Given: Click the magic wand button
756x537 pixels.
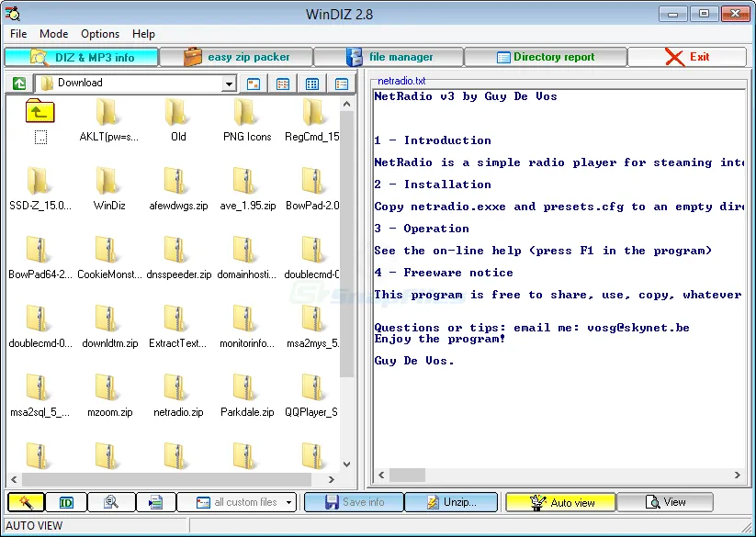Looking at the screenshot, I should pos(26,502).
